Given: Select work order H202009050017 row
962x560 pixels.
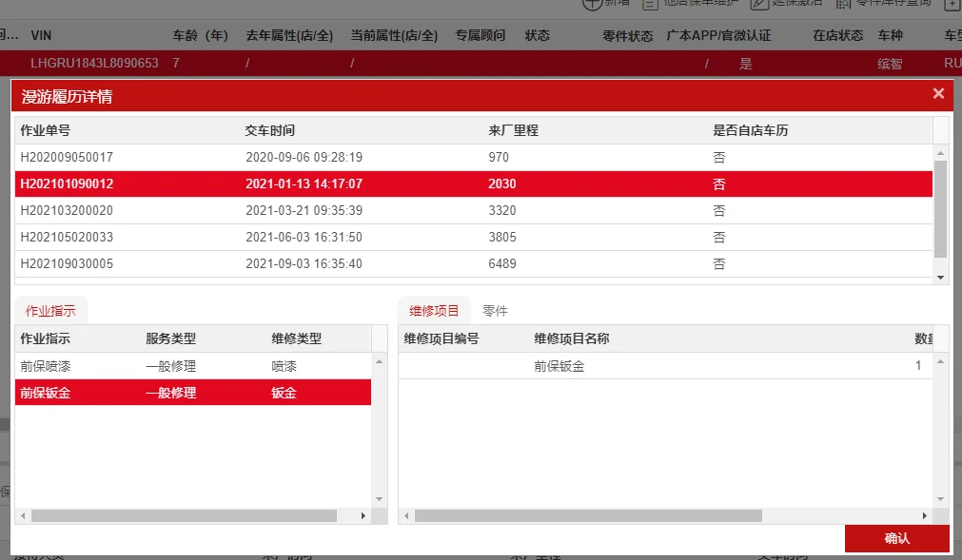Looking at the screenshot, I should [474, 158].
